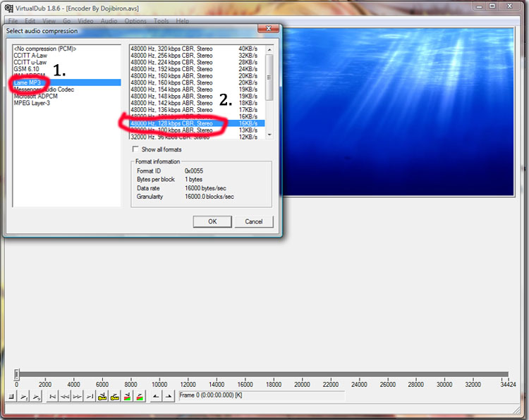
Task: Click the timeline position slider handle
Action: tap(16, 374)
